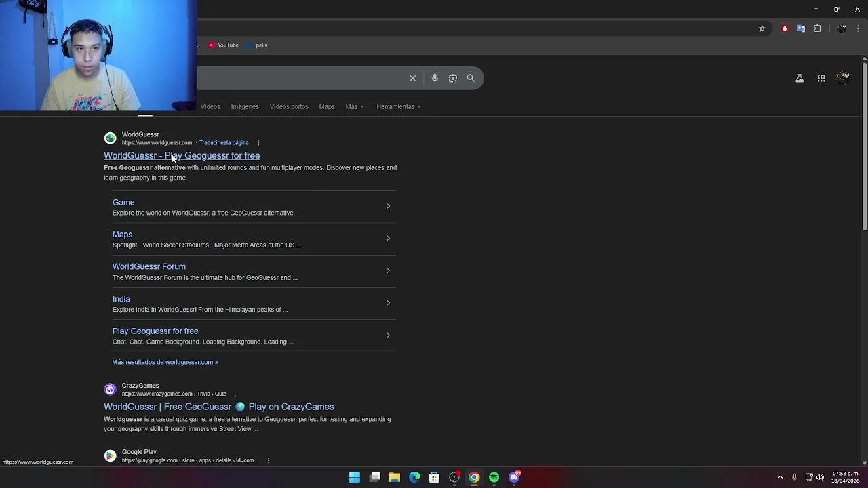The width and height of the screenshot is (868, 488).
Task: Open Task View in the taskbar
Action: (374, 477)
